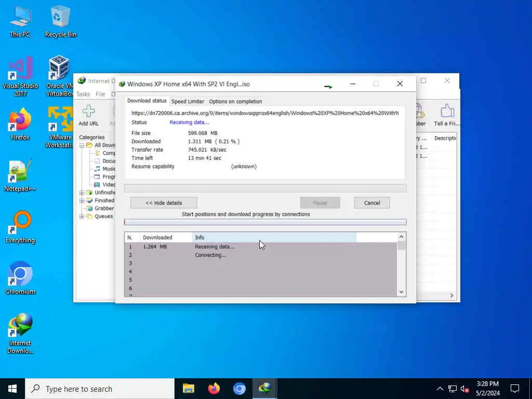Image resolution: width=532 pixels, height=399 pixels.
Task: Select connection 2 Connecting row
Action: point(261,255)
